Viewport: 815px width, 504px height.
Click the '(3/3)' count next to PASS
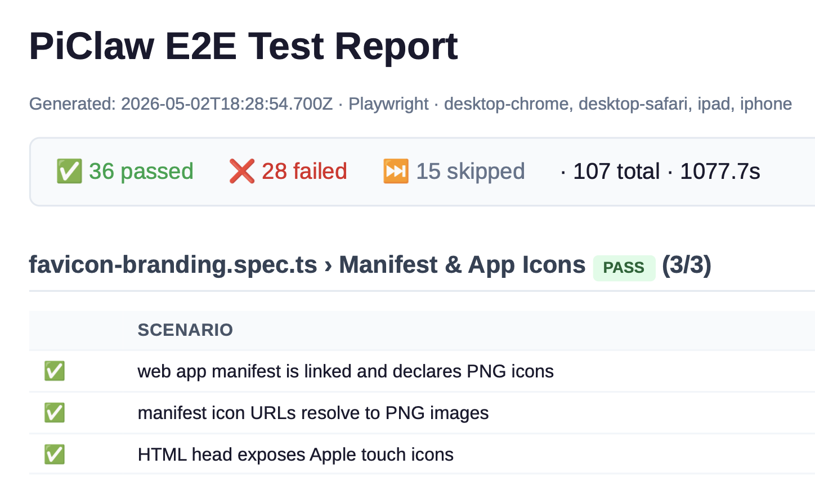(x=687, y=265)
